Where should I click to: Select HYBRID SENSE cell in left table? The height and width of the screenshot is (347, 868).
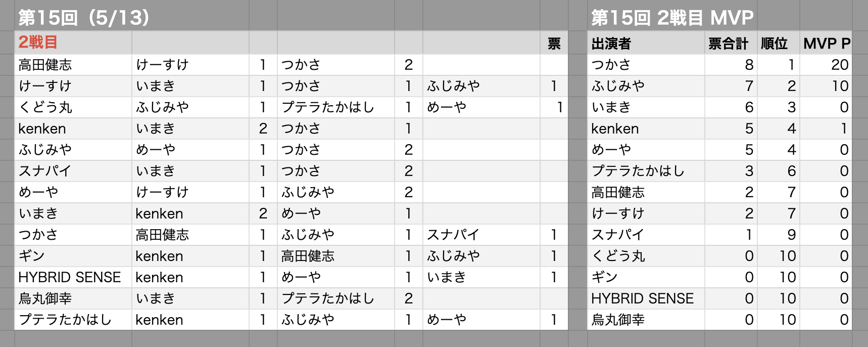pyautogui.click(x=70, y=277)
